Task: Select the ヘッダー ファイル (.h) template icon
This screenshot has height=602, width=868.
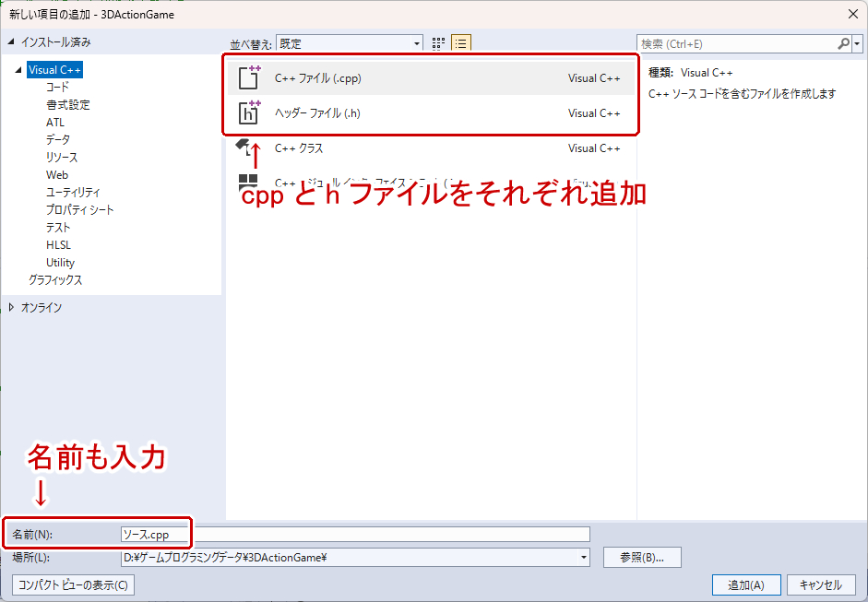Action: click(x=249, y=114)
